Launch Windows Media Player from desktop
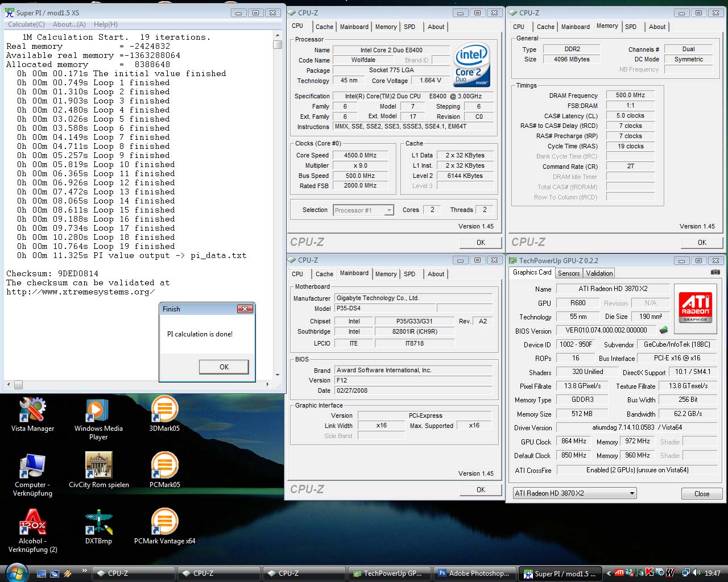 [x=98, y=419]
